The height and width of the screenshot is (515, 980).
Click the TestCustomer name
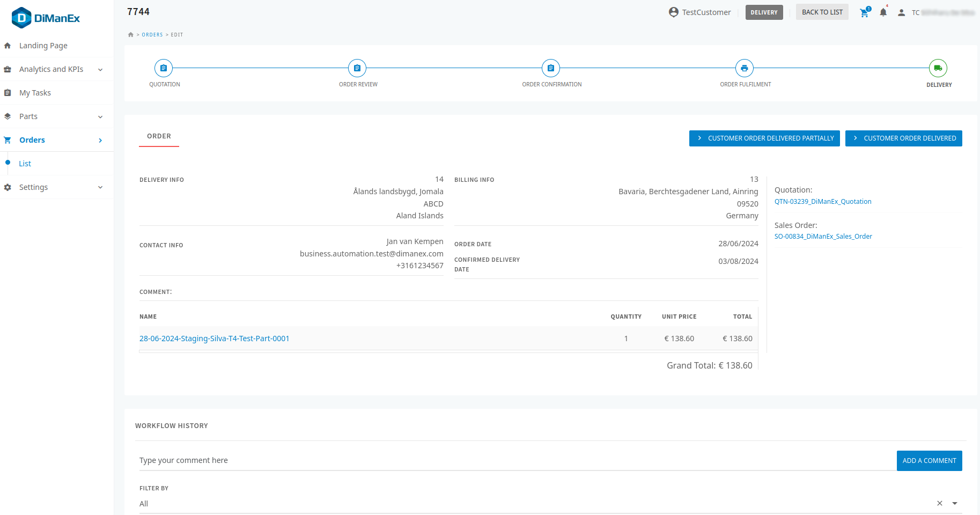point(706,12)
